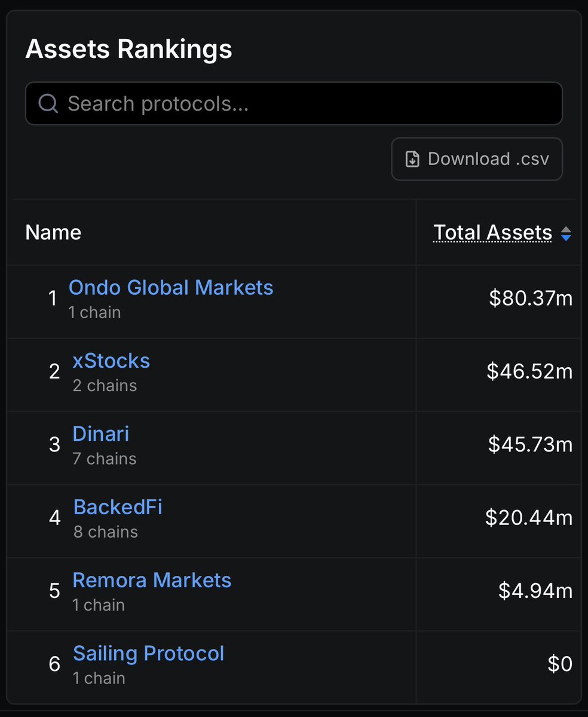Click the magnifying glass search icon
Image resolution: width=588 pixels, height=717 pixels.
48,103
